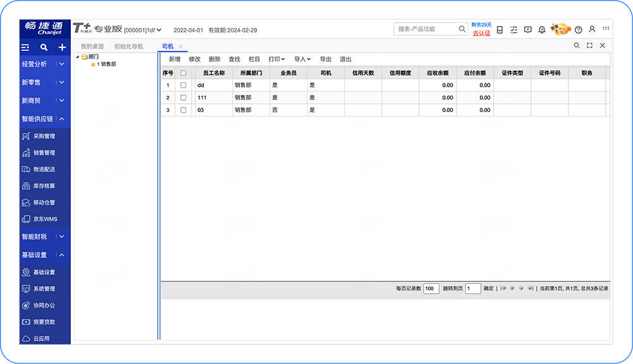Open the help question mark icon
Viewport: 633px width, 364px height.
tap(578, 30)
